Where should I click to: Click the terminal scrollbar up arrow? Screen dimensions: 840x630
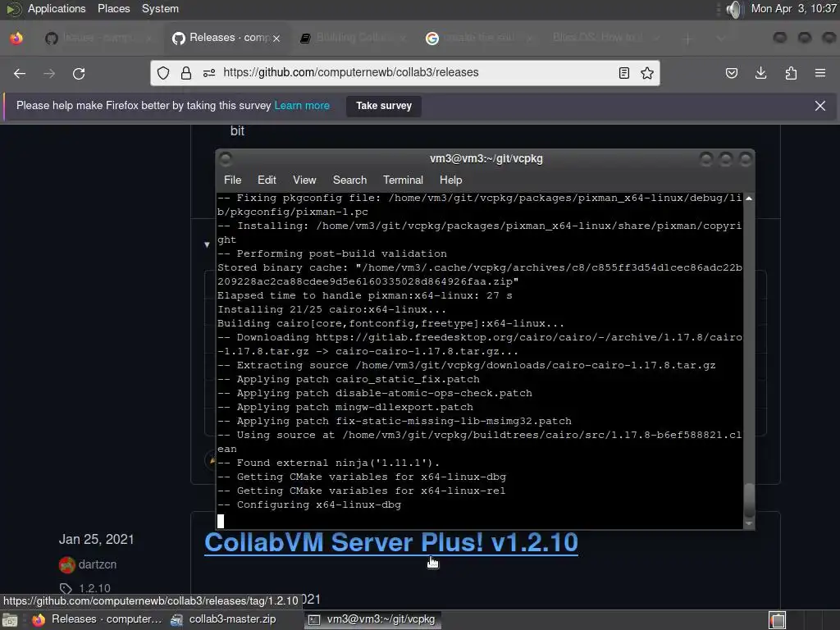[749, 199]
